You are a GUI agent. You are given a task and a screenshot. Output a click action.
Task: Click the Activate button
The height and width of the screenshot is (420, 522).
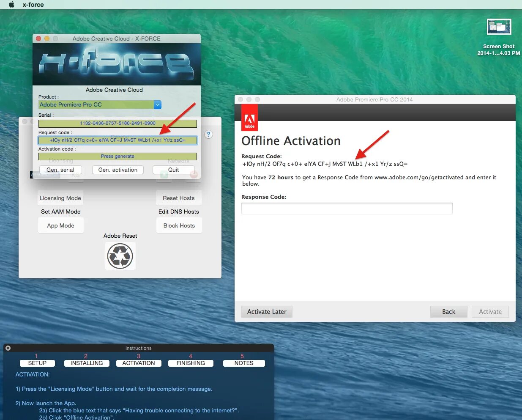(x=490, y=312)
